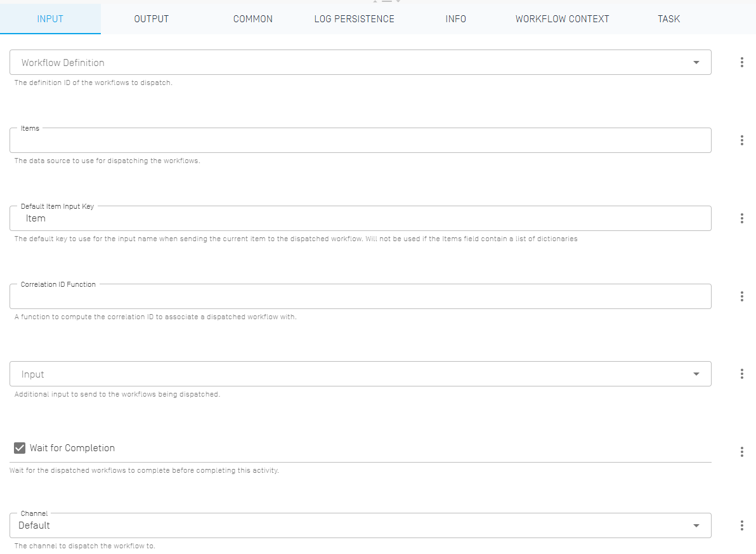Switch to the WORKFLOW CONTEXT tab
Image resolution: width=756 pixels, height=554 pixels.
[x=562, y=19]
